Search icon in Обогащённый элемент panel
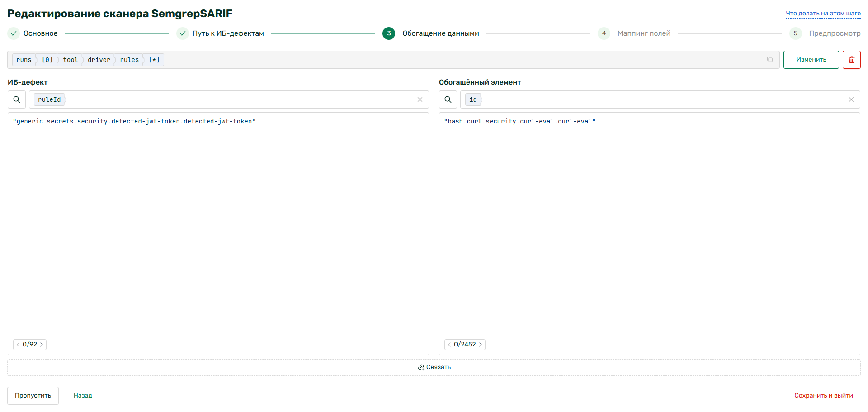 point(448,99)
